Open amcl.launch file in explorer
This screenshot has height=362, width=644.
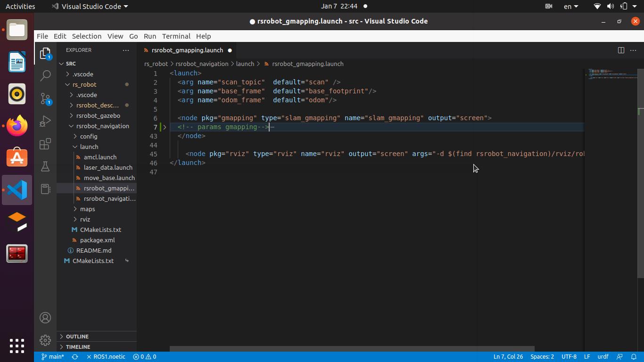[100, 157]
